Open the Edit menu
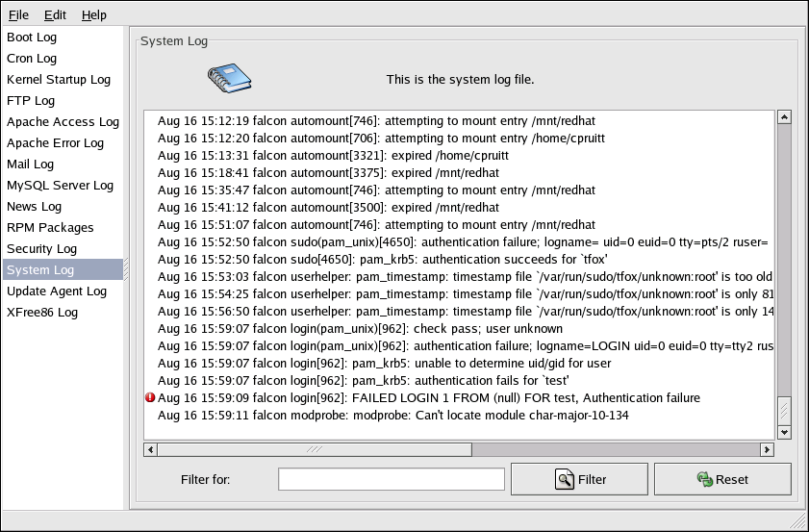809x532 pixels. click(55, 15)
